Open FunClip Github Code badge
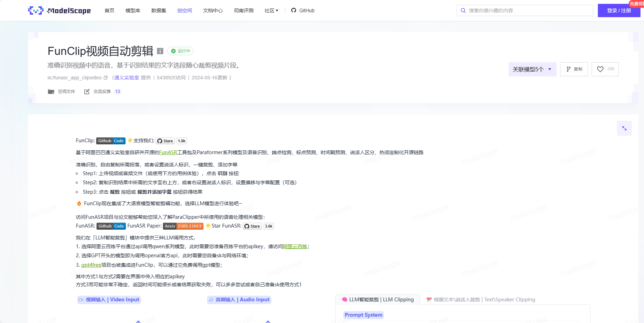644x323 pixels. pyautogui.click(x=111, y=141)
